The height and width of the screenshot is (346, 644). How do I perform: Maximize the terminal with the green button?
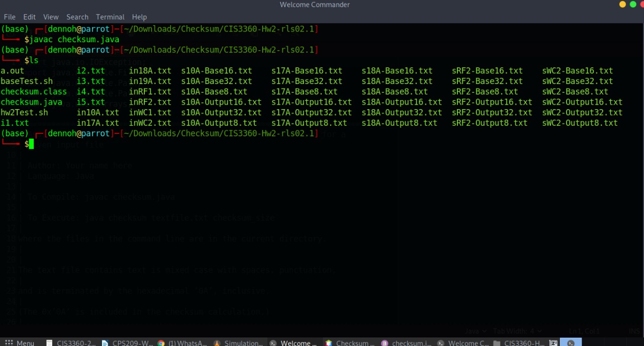coord(633,5)
